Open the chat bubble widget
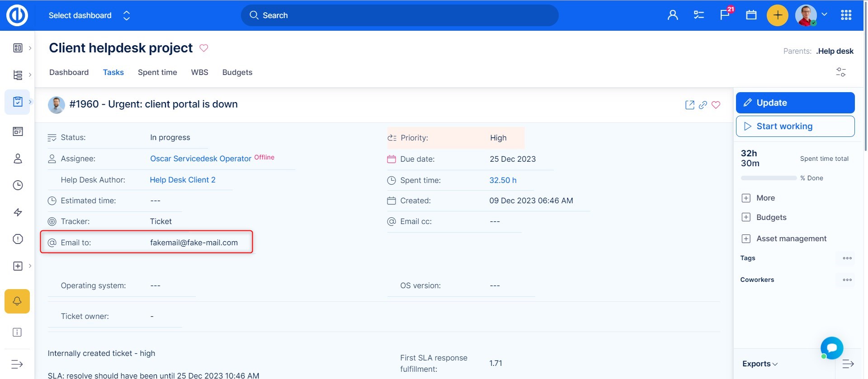The width and height of the screenshot is (868, 379). pyautogui.click(x=832, y=348)
